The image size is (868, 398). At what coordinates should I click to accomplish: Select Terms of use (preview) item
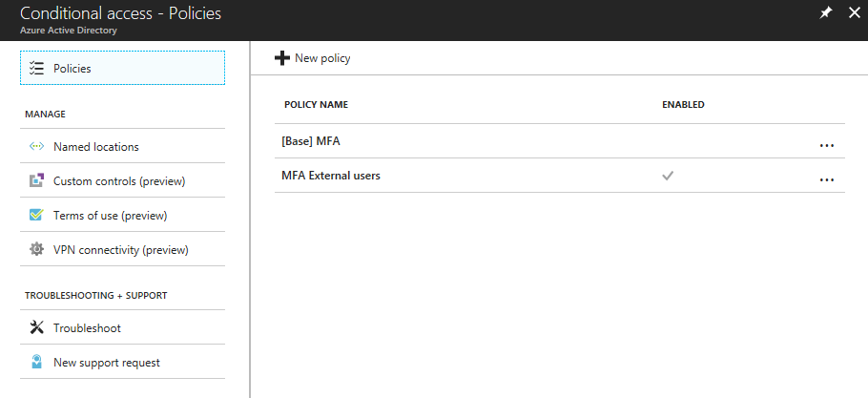[122, 215]
